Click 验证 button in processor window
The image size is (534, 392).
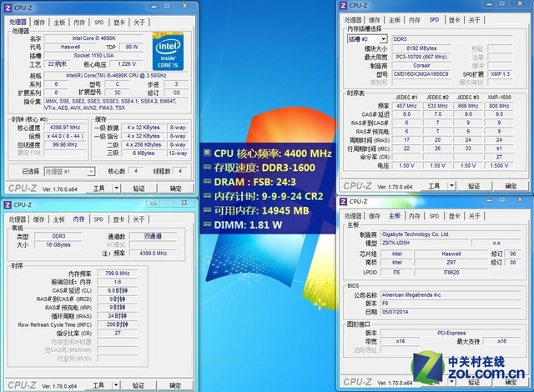pyautogui.click(x=139, y=188)
